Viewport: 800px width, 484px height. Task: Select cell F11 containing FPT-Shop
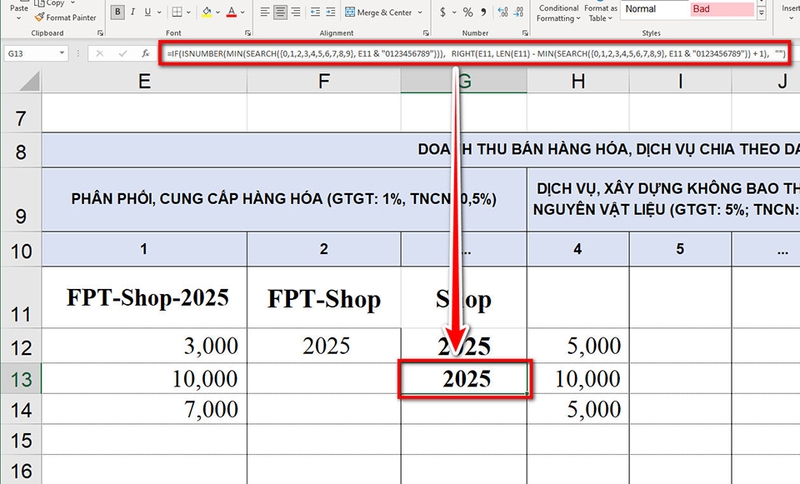(324, 297)
